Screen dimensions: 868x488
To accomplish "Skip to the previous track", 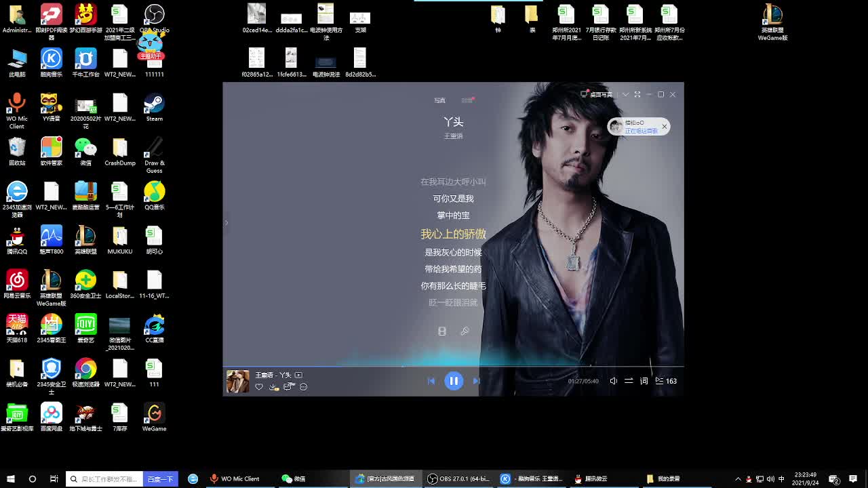I will (x=431, y=381).
